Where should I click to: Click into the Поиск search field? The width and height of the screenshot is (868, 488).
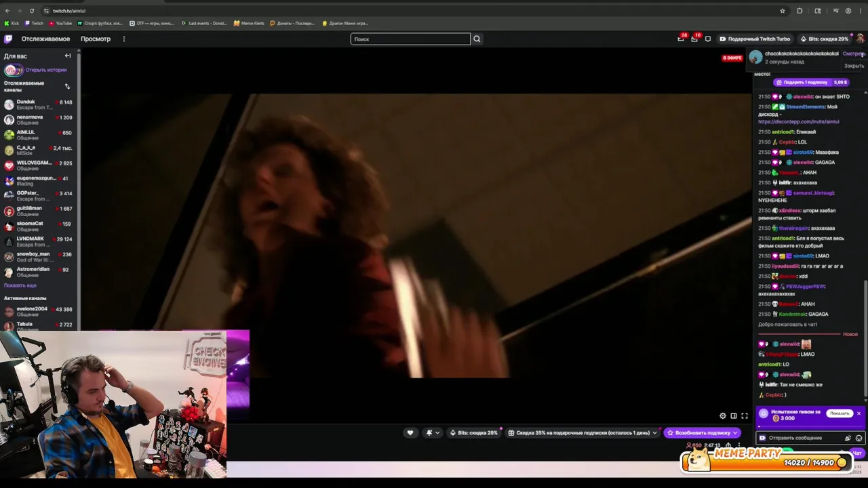coord(410,39)
